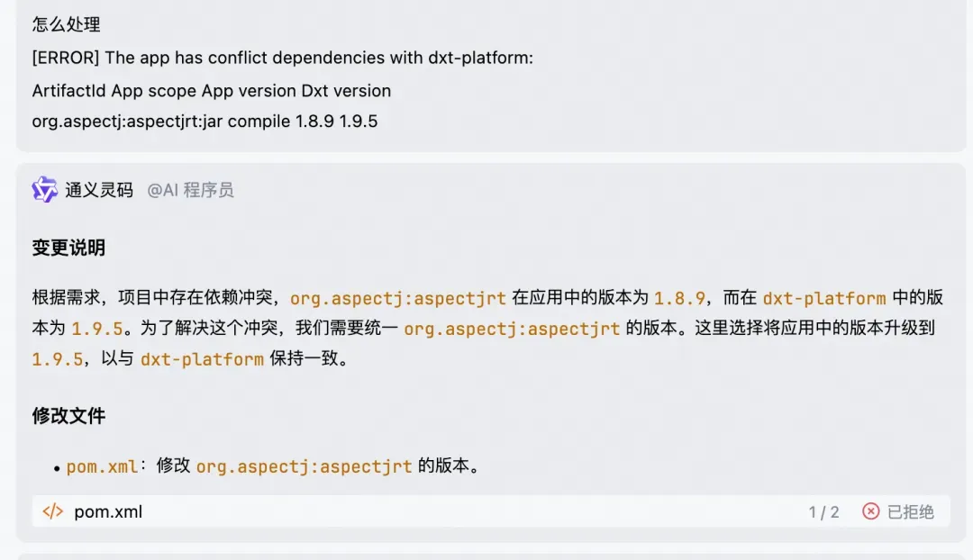Image resolution: width=973 pixels, height=560 pixels.
Task: Click dxt-platform code following 而在
Action: pos(824,298)
